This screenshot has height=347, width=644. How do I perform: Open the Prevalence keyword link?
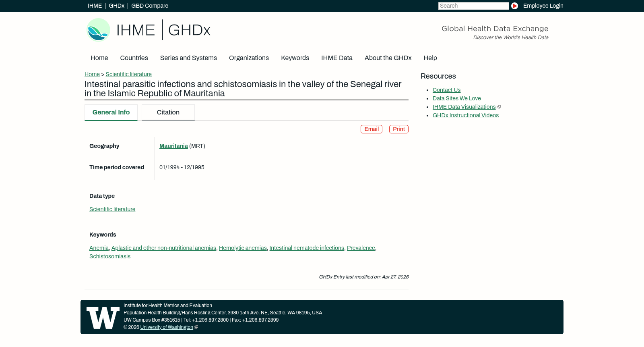point(361,248)
